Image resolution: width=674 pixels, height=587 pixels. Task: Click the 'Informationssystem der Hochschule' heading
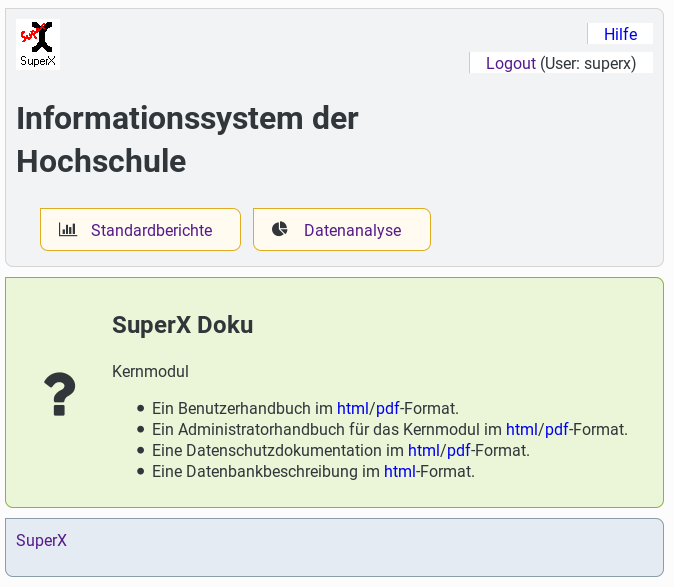(x=187, y=140)
